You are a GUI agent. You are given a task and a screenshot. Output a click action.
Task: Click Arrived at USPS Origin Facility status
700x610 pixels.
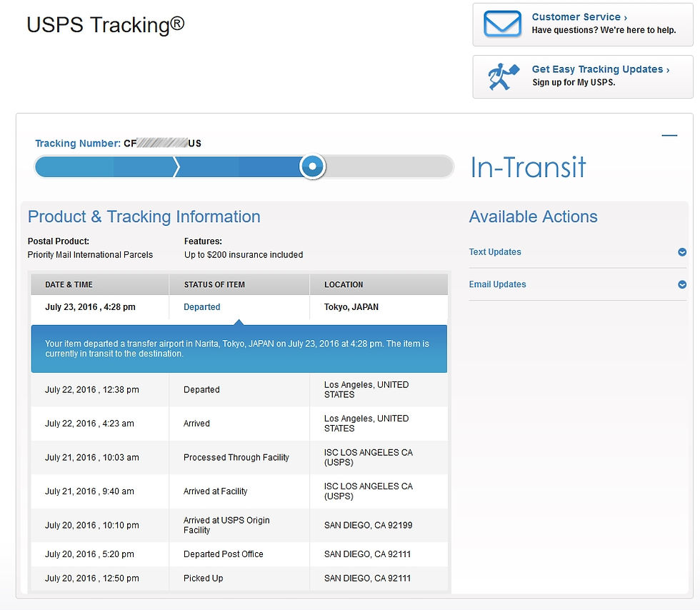[226, 525]
